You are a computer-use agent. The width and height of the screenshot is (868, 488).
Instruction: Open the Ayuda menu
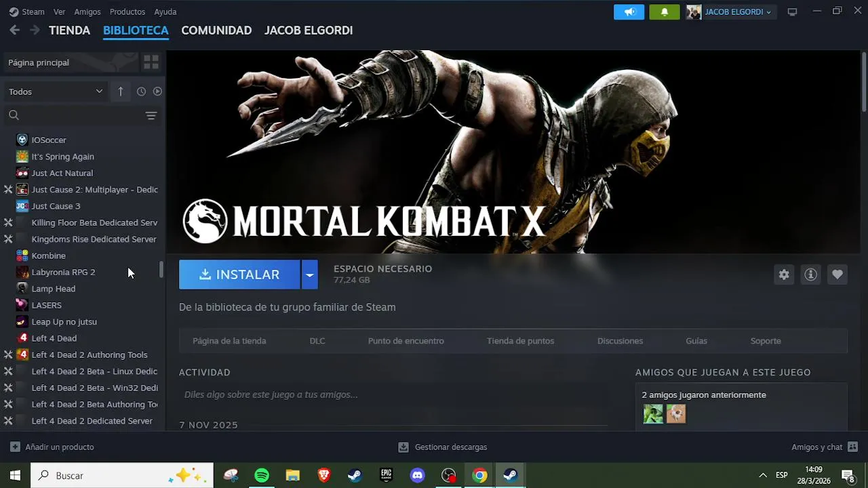pos(165,12)
